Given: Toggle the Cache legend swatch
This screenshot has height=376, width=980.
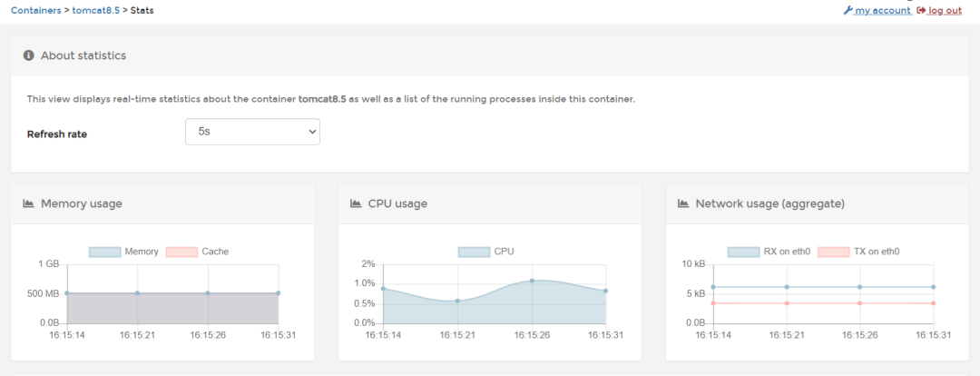Looking at the screenshot, I should pos(181,252).
